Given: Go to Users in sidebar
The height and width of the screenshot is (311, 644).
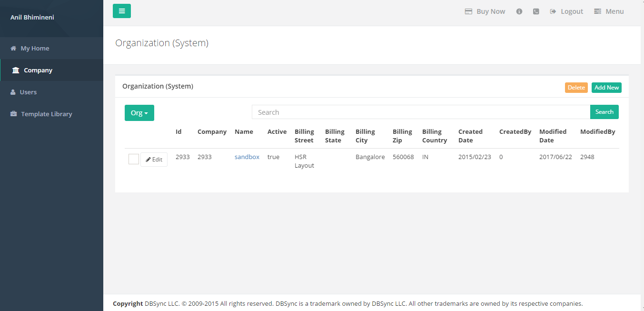Looking at the screenshot, I should tap(28, 92).
